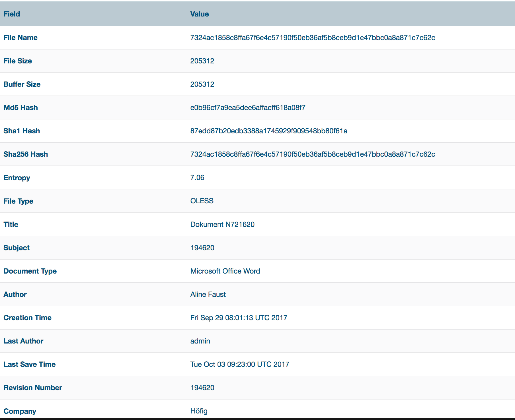Select the Creation Time value Fri Sep 29
Viewport: 515px width, 420px height.
pyautogui.click(x=239, y=318)
